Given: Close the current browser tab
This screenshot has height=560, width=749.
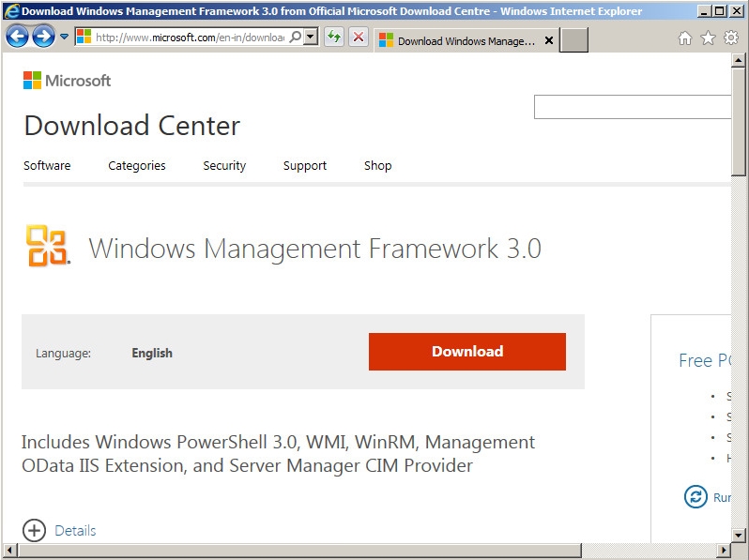Looking at the screenshot, I should click(x=549, y=40).
